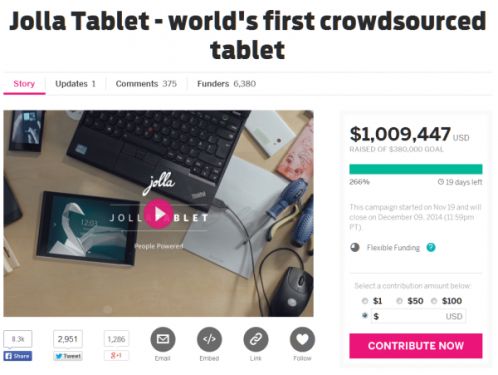Play the Jolla Tablet campaign video
The image size is (498, 375).
click(159, 214)
